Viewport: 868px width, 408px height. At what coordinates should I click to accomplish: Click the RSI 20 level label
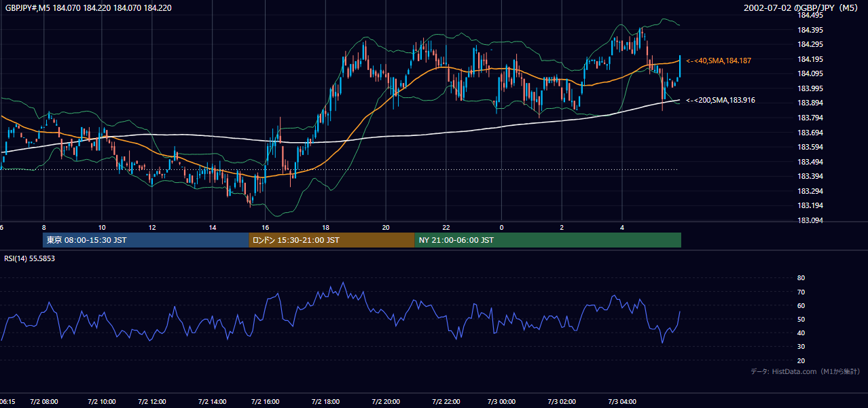[x=801, y=360]
